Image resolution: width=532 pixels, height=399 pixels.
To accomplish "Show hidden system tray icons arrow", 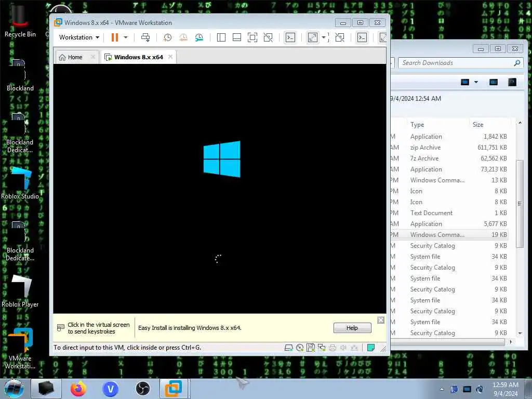I will [x=442, y=389].
